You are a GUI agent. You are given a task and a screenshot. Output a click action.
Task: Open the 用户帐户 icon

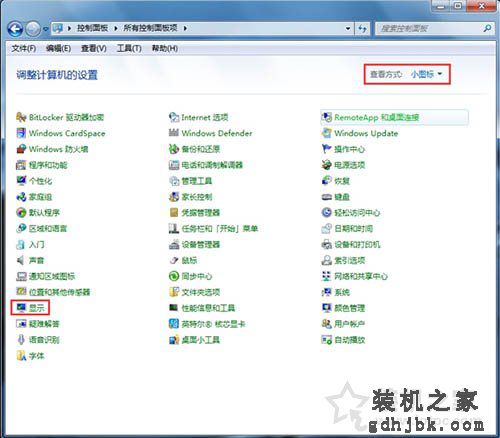coord(326,324)
